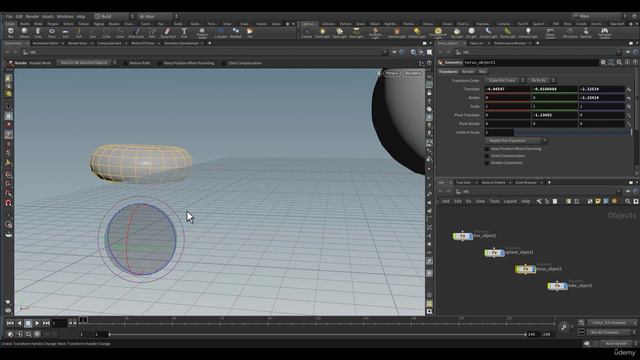
Task: Open the Persp camera view dropdown
Action: [392, 73]
